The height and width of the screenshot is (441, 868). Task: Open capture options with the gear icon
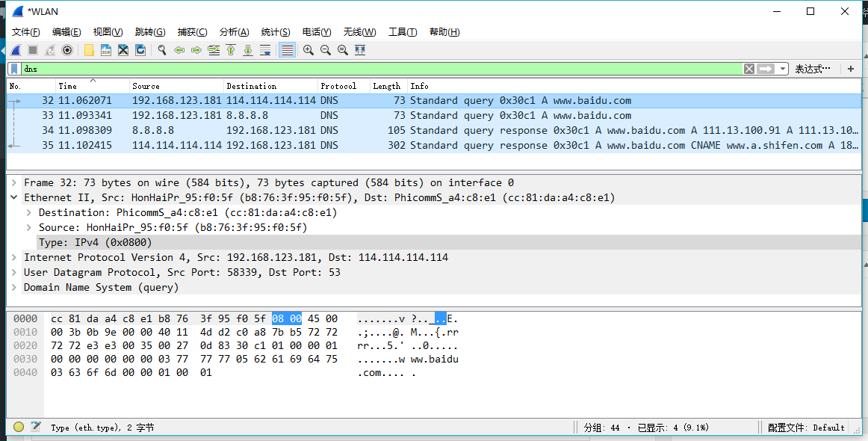tap(67, 50)
